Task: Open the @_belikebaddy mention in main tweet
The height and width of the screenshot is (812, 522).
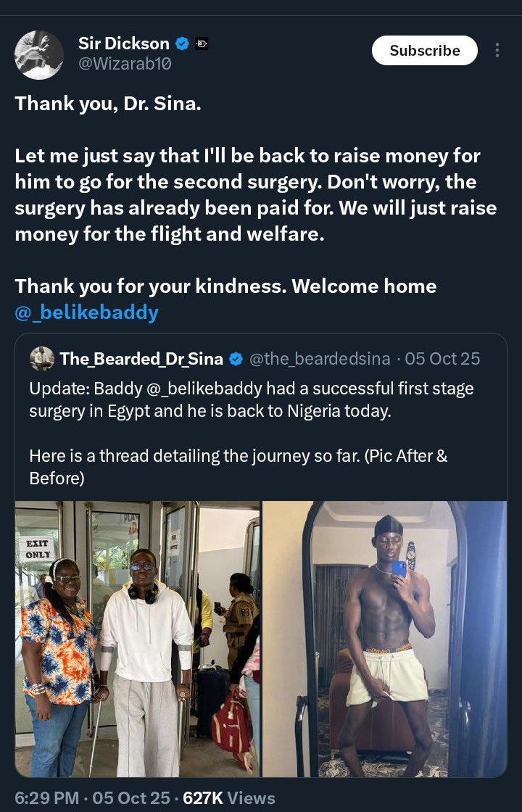Action: click(87, 312)
